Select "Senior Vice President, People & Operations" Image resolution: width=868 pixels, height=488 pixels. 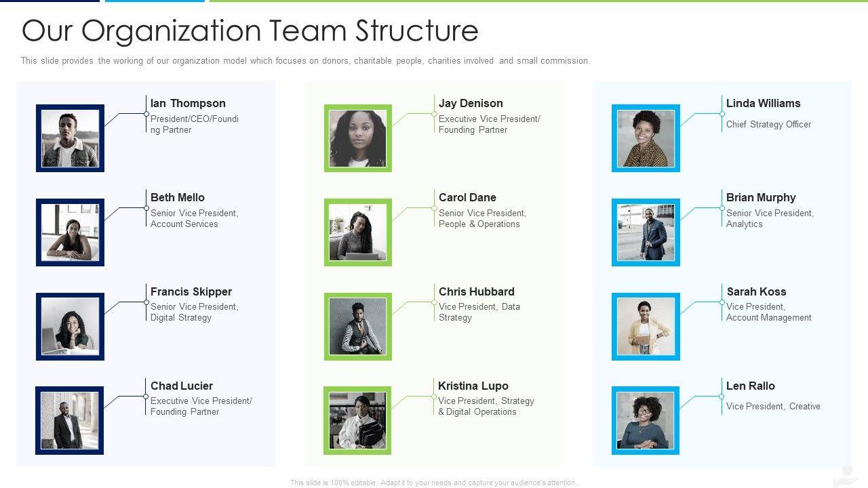point(483,218)
